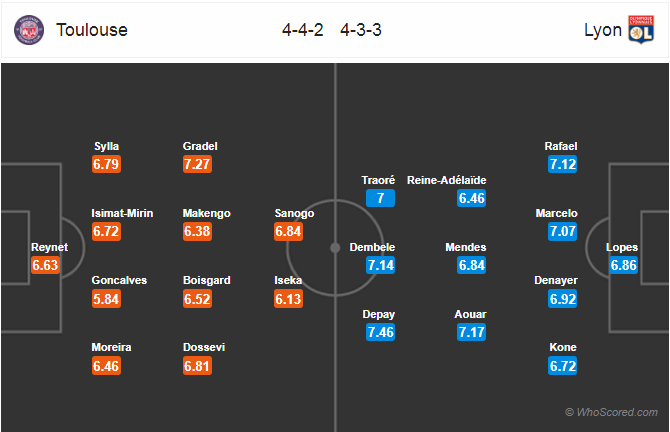Click the Lyon club crest icon
The width and height of the screenshot is (670, 432).
641,29
